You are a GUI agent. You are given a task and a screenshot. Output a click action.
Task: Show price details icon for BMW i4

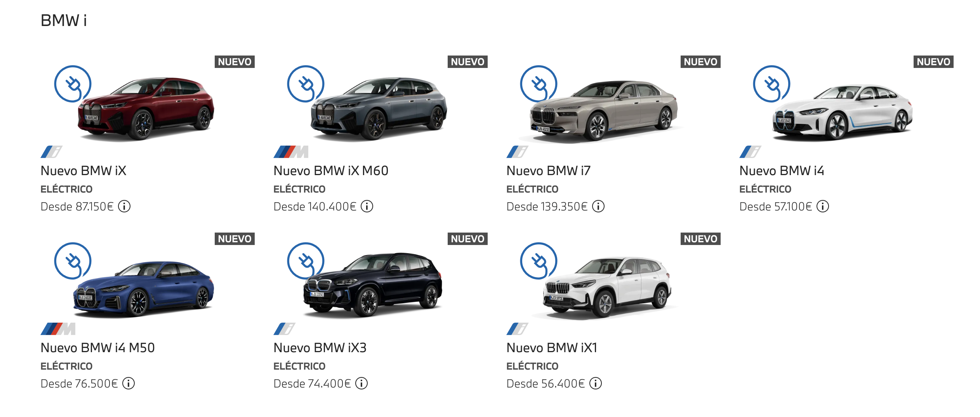point(823,206)
